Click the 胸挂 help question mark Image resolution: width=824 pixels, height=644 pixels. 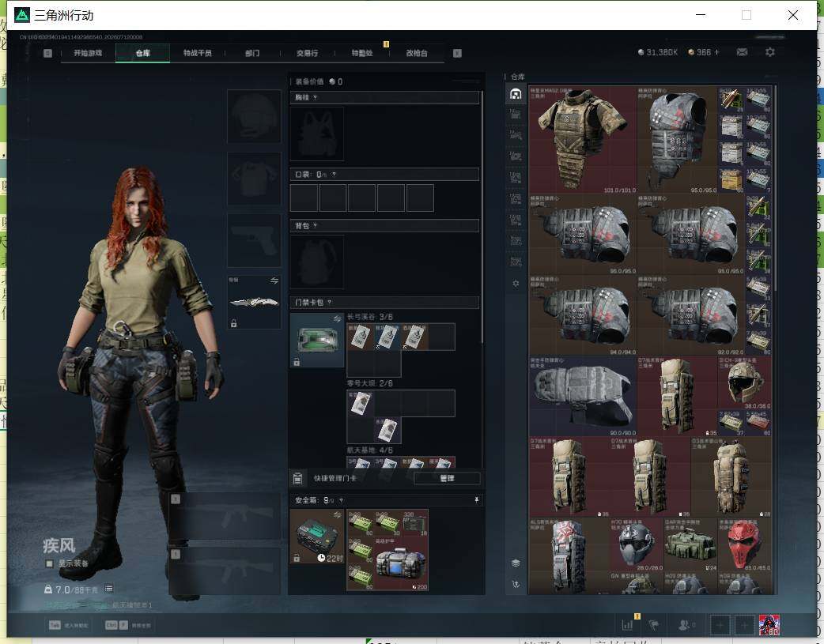click(315, 98)
